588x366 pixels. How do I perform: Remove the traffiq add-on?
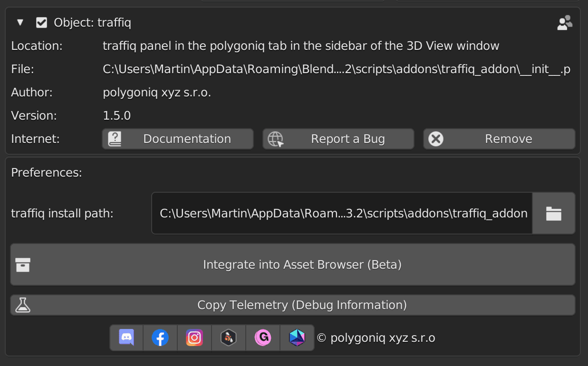click(499, 139)
